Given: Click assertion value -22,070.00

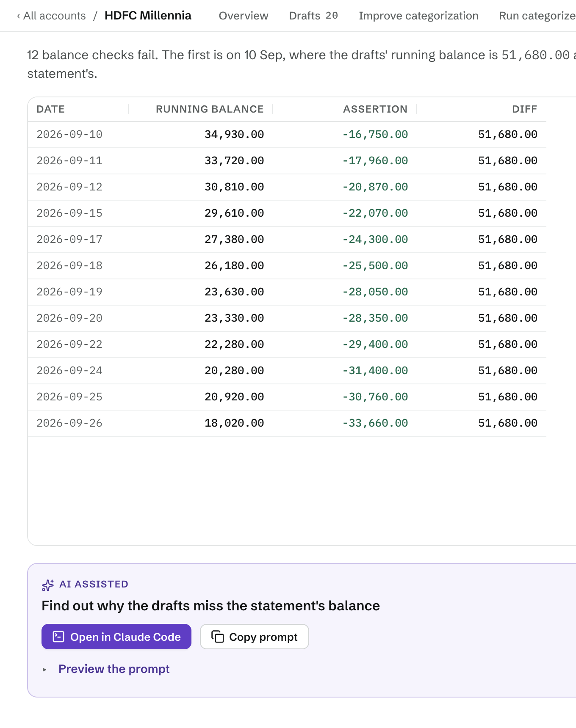Looking at the screenshot, I should point(375,213).
